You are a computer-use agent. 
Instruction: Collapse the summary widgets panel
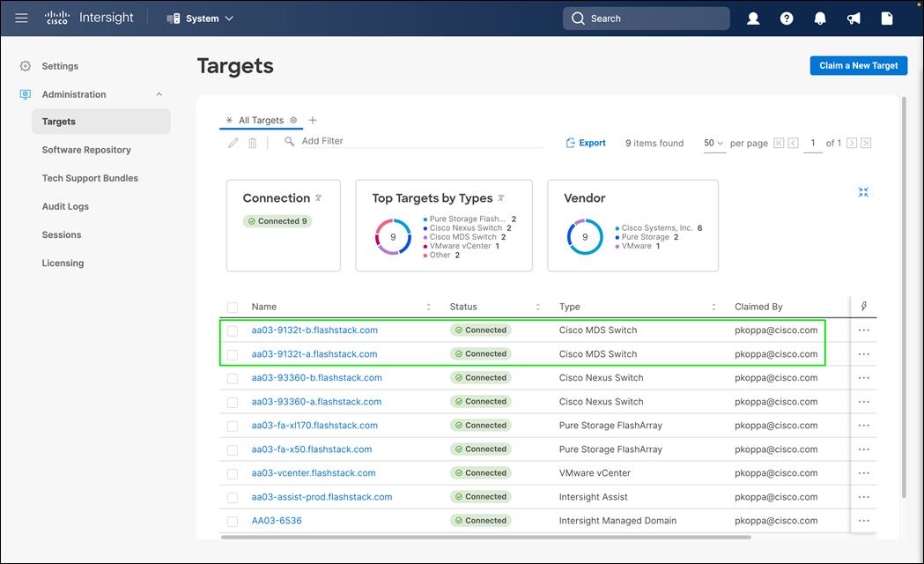coord(863,191)
